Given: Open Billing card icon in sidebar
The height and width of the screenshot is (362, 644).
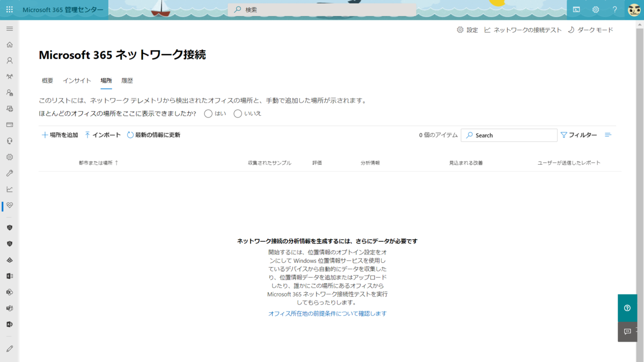Looking at the screenshot, I should point(10,125).
